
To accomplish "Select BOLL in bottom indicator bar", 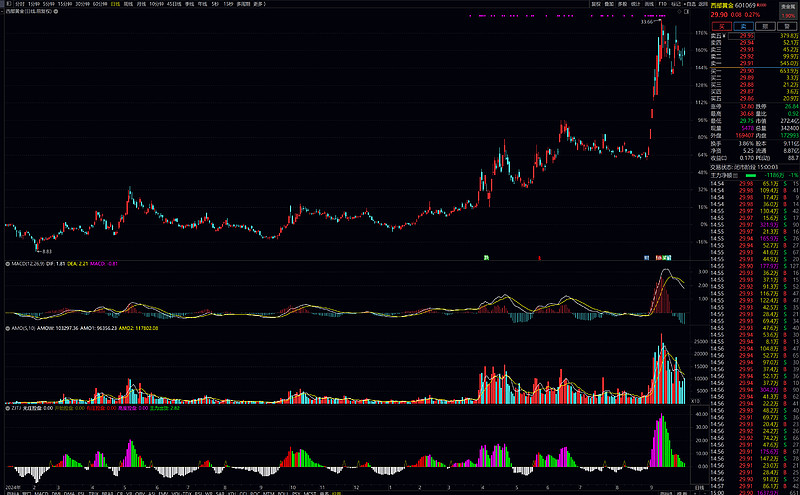I will (282, 492).
